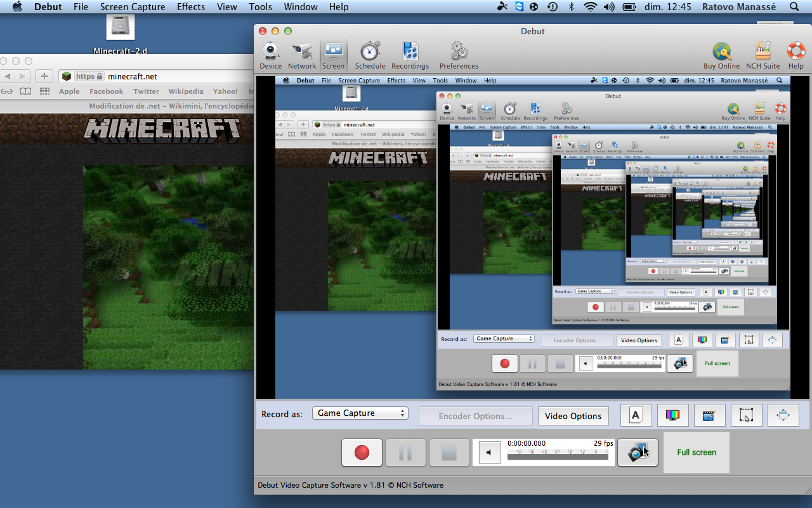Click the TeamViewer menu bar icon
812x508 pixels.
pyautogui.click(x=520, y=7)
